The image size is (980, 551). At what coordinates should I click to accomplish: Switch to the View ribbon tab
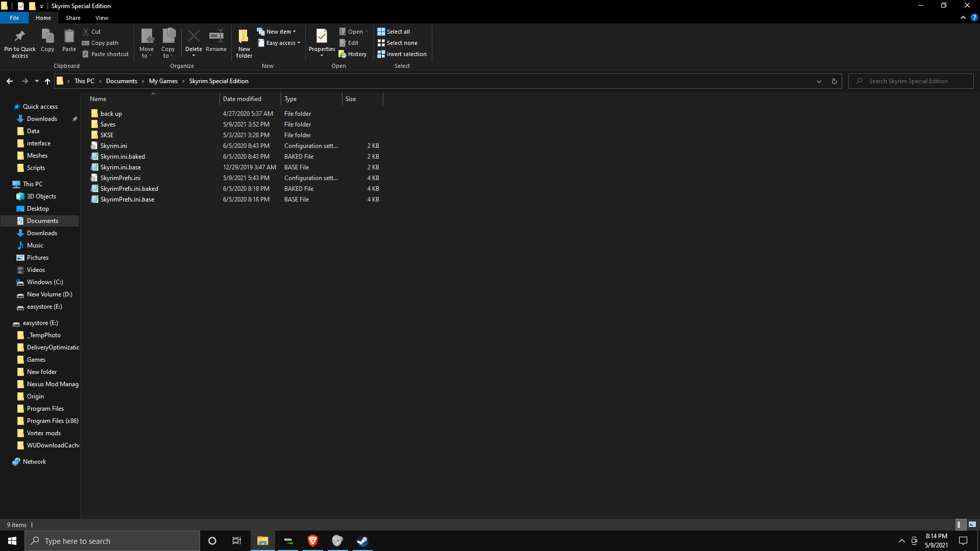pyautogui.click(x=102, y=18)
